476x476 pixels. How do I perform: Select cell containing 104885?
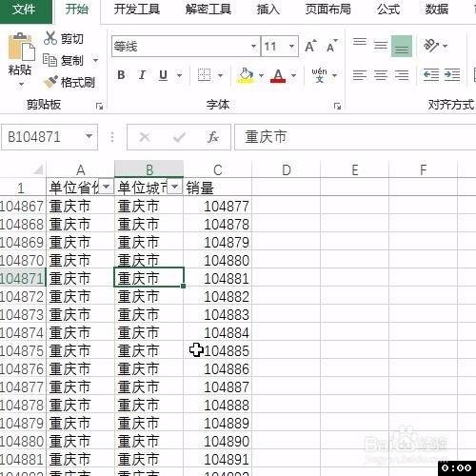point(218,351)
